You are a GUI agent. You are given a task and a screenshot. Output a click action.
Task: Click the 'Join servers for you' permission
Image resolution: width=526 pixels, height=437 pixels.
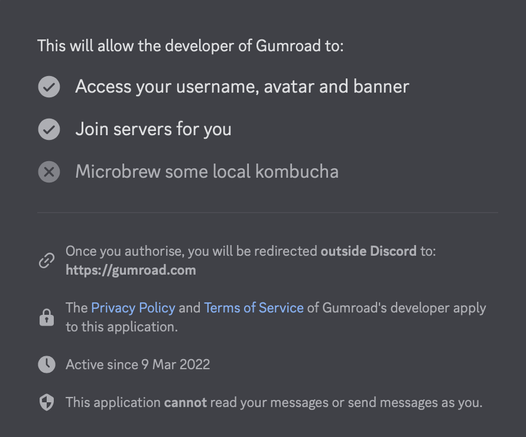tap(154, 129)
